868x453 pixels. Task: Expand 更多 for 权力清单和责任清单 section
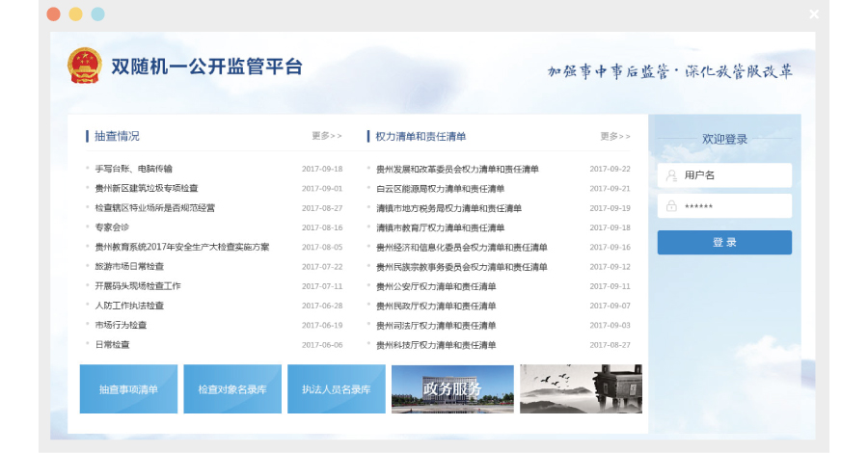614,136
